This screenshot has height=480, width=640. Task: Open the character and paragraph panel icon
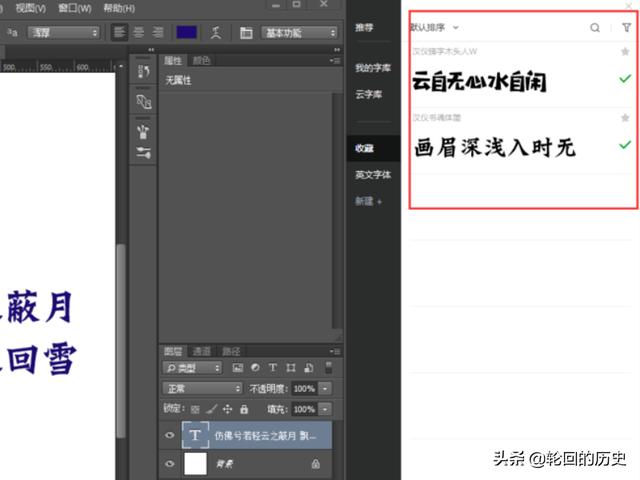point(246,33)
